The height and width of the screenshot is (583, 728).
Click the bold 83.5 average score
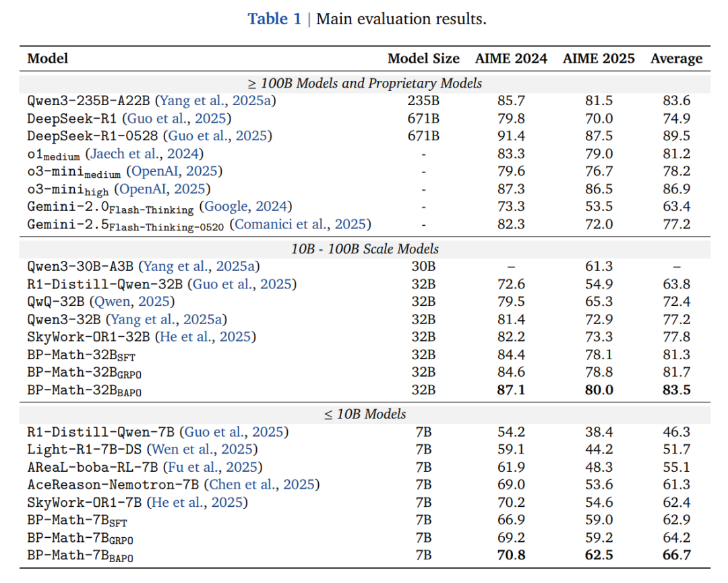point(677,390)
